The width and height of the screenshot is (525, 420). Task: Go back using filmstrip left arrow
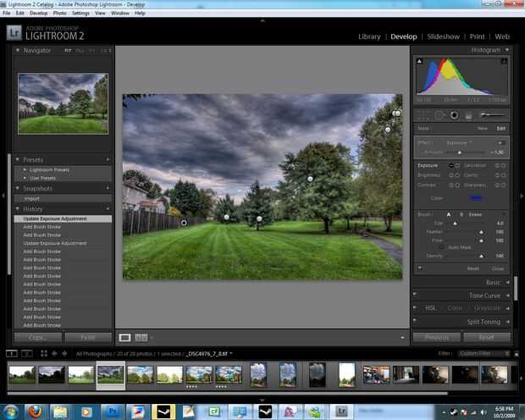click(x=54, y=353)
